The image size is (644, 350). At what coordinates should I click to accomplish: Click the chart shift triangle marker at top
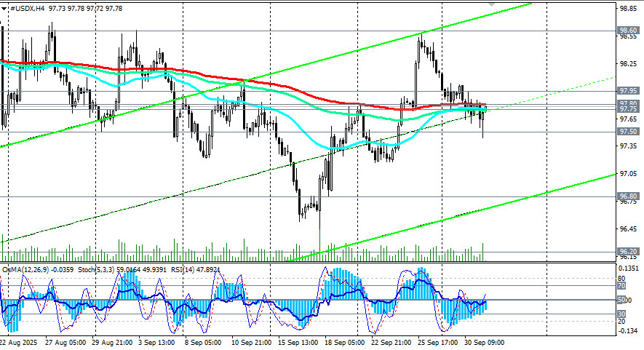493,3
